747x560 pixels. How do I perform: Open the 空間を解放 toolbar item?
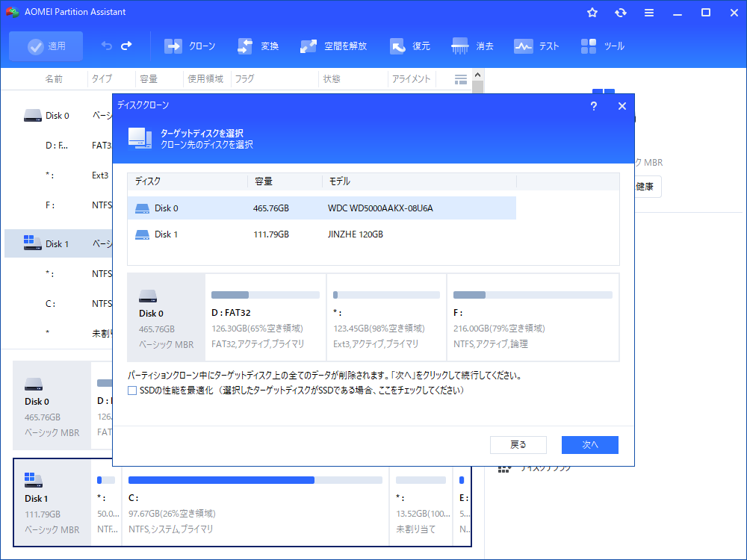click(333, 46)
